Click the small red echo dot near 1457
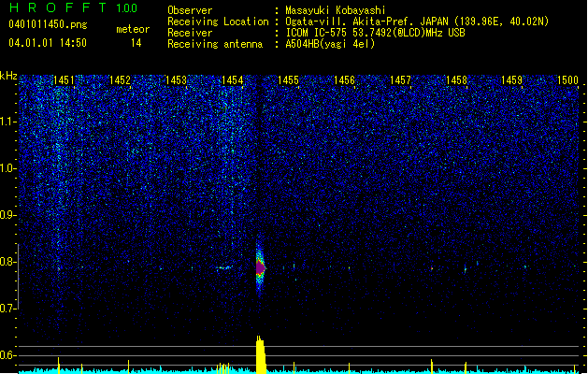The width and height of the screenshot is (588, 374). click(432, 268)
